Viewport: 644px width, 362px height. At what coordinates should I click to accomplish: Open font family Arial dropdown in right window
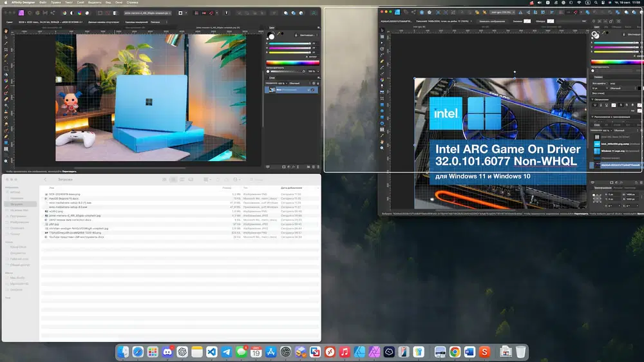625,83
